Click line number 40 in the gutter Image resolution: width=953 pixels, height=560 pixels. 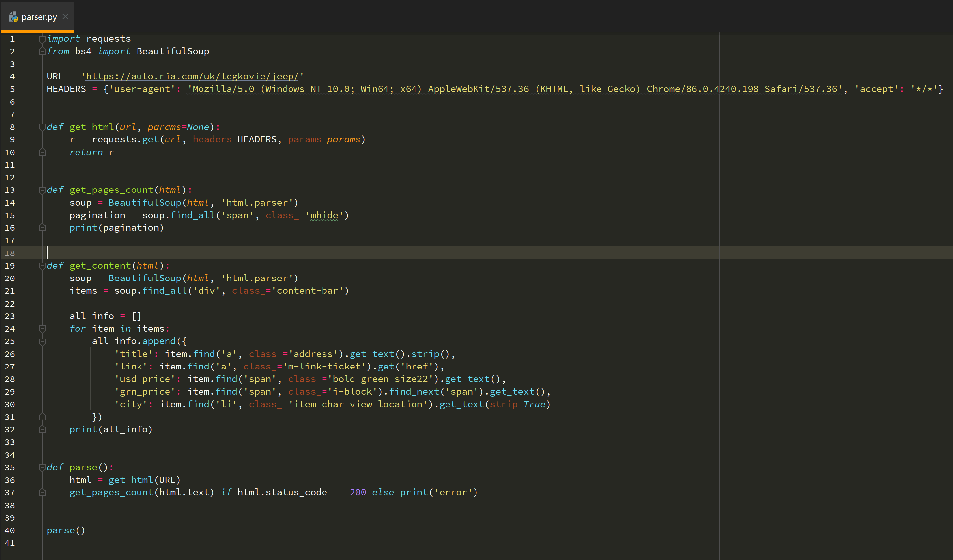[10, 531]
